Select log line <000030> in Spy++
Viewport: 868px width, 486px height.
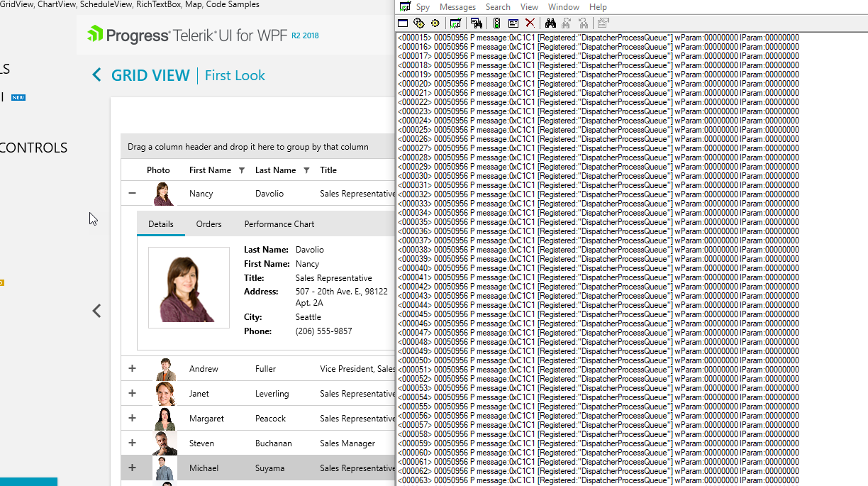pyautogui.click(x=599, y=176)
